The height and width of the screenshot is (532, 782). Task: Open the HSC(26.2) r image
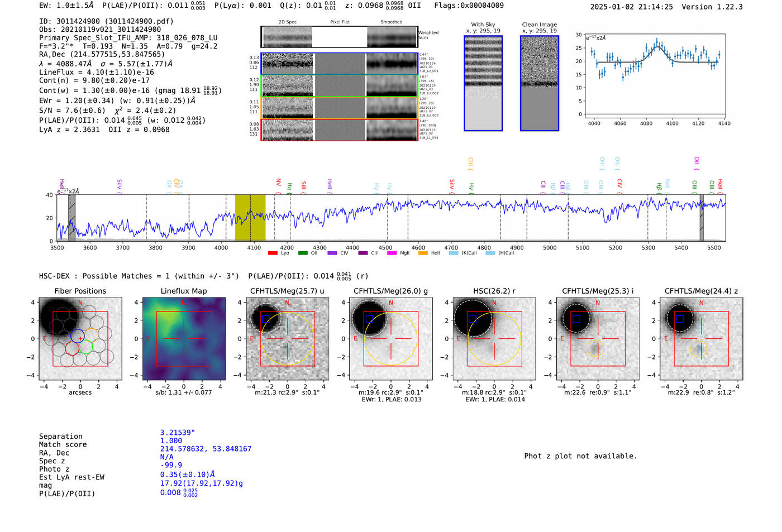point(494,339)
